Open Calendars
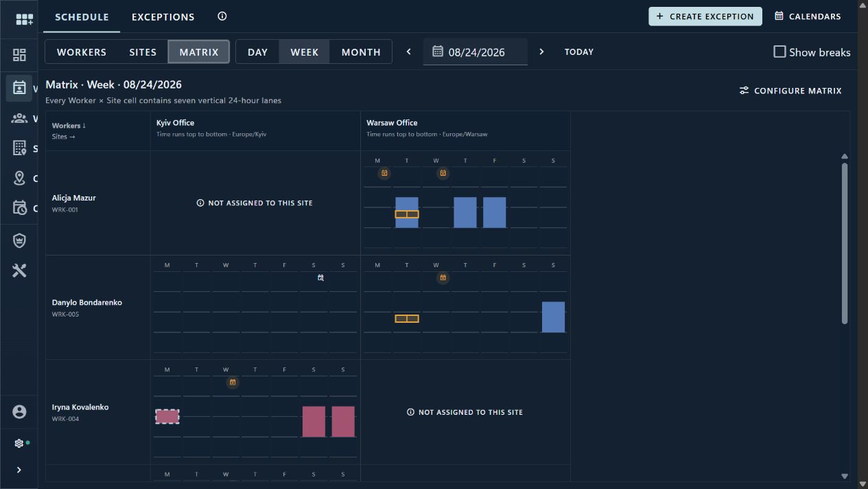Image resolution: width=868 pixels, height=489 pixels. (808, 16)
